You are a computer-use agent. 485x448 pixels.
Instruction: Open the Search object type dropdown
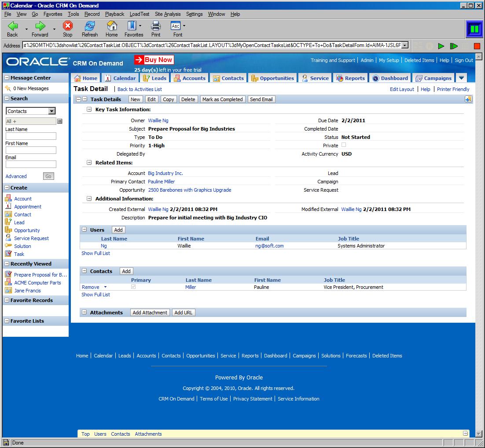[x=51, y=111]
